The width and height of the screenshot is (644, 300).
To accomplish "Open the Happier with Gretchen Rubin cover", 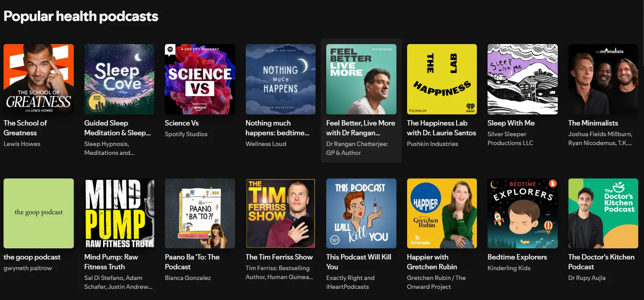I will (x=442, y=213).
